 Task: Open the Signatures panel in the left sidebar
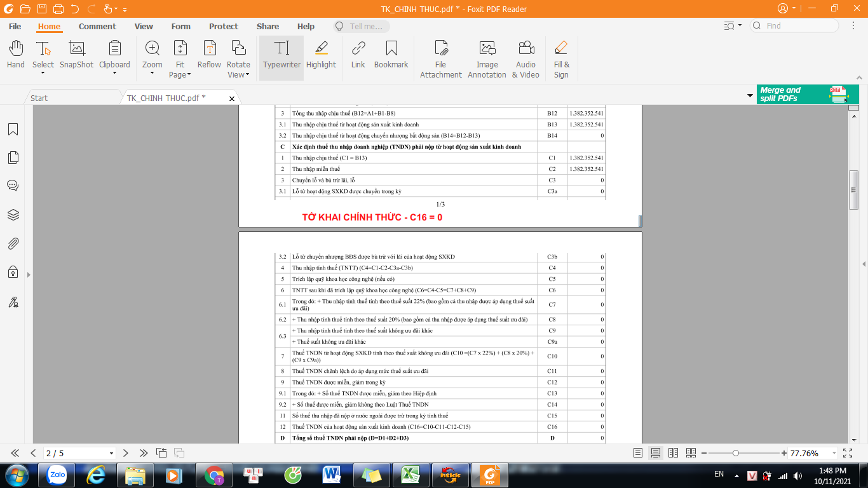(13, 302)
